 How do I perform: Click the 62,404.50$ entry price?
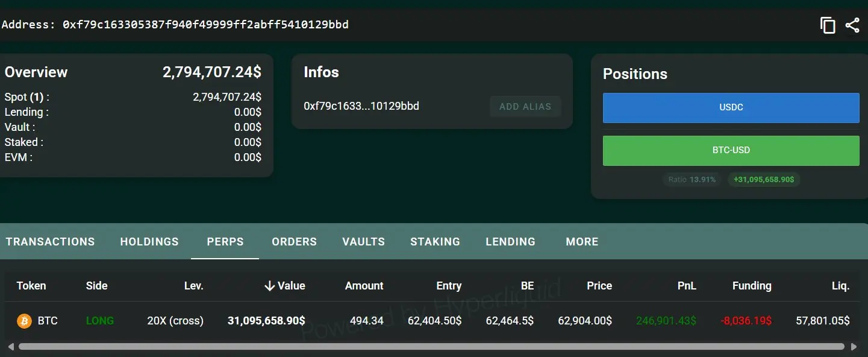pos(435,321)
